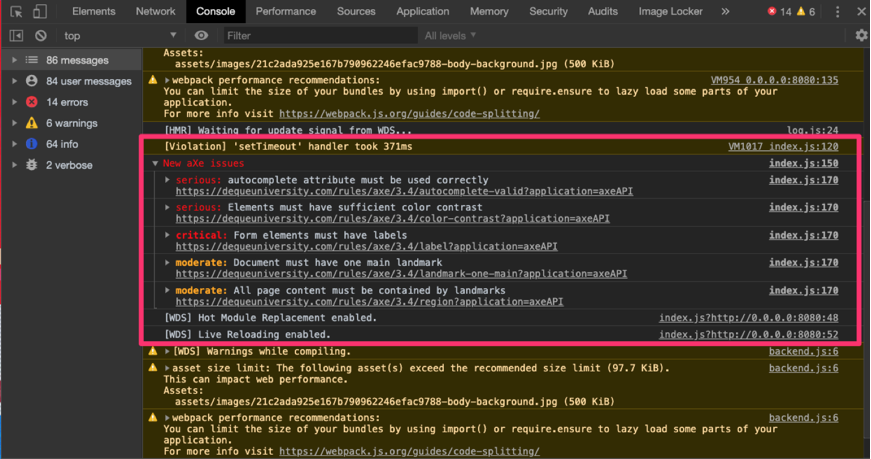The height and width of the screenshot is (459, 871).
Task: Open console settings gear icon
Action: tap(862, 36)
